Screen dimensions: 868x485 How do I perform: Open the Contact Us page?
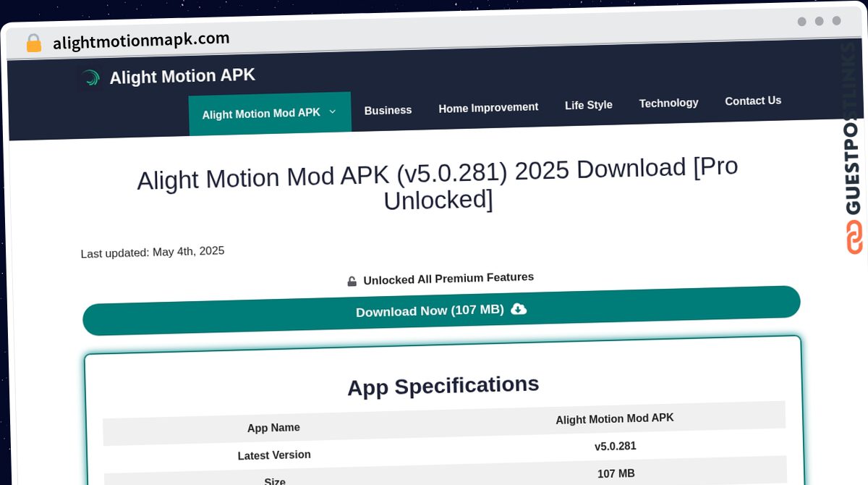[x=753, y=101]
